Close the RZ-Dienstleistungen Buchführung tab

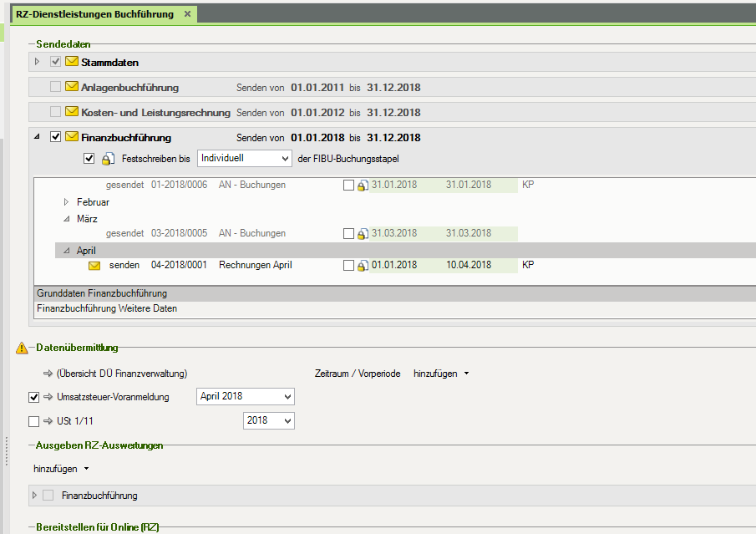point(187,14)
